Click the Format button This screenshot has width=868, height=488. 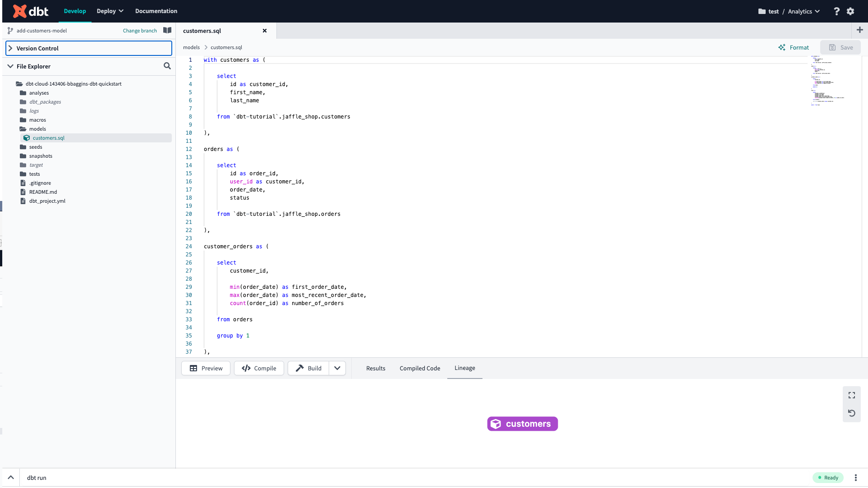pos(794,47)
